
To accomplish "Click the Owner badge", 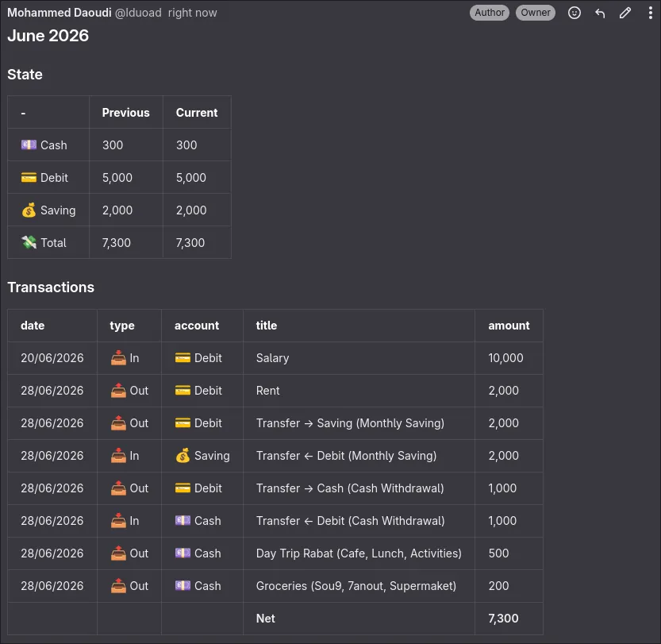I will [536, 13].
